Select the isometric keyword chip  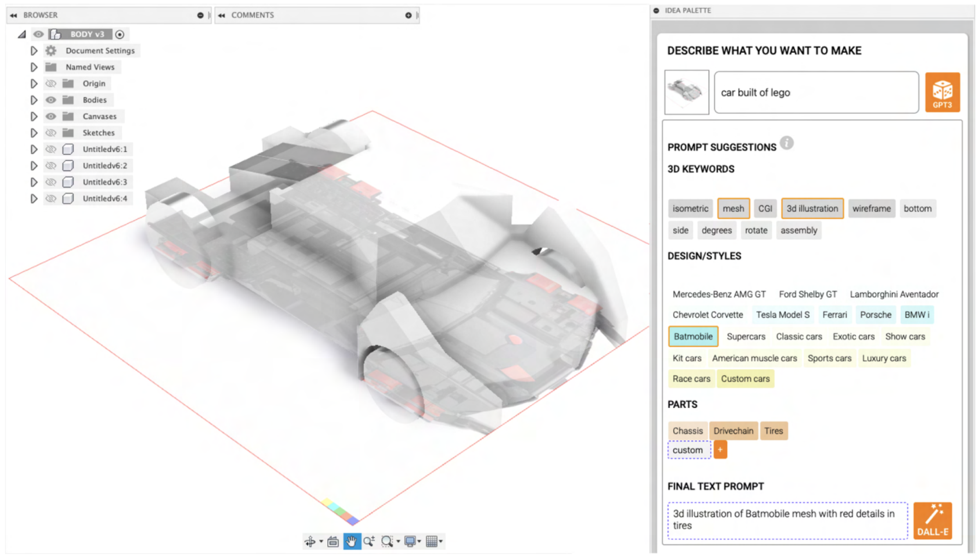(690, 209)
